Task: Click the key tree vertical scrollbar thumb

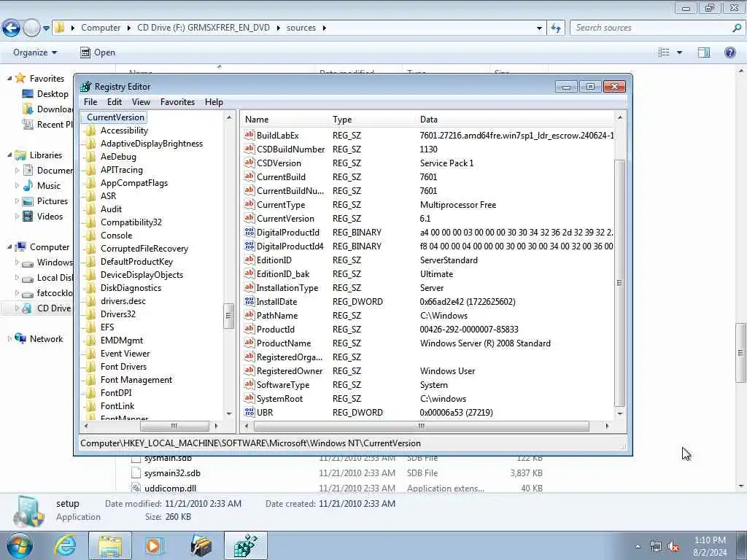Action: tap(228, 316)
